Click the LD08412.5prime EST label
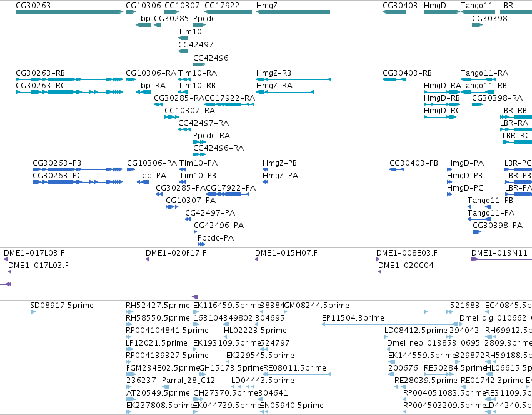 tap(416, 331)
